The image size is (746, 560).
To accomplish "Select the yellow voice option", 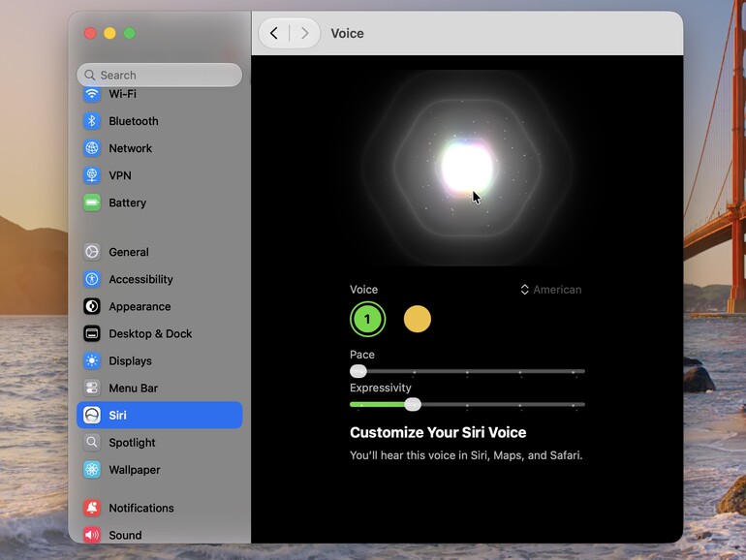I will click(x=418, y=319).
